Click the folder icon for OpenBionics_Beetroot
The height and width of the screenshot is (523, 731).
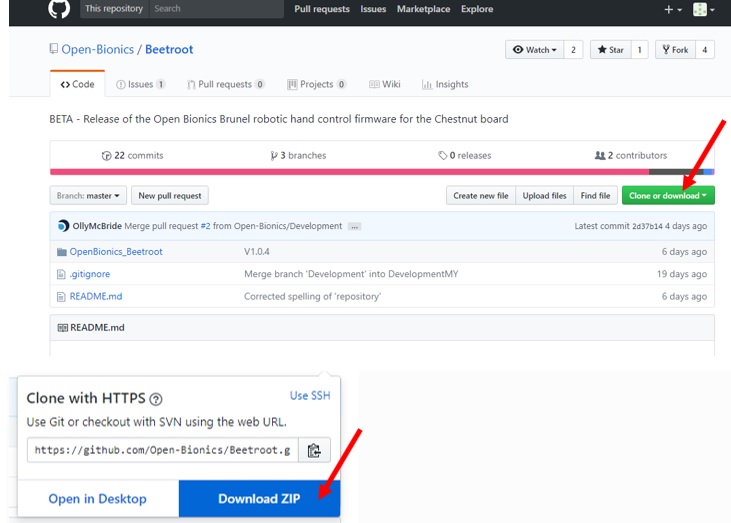click(62, 252)
